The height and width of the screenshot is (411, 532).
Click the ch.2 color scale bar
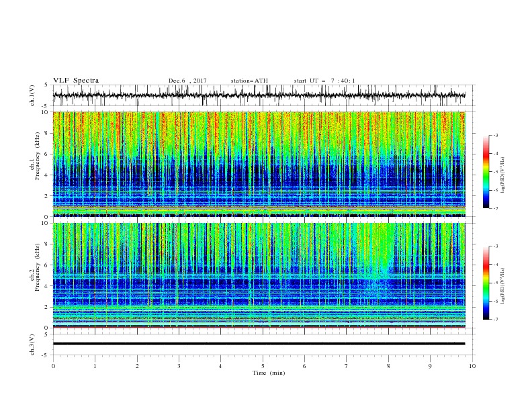click(x=486, y=283)
